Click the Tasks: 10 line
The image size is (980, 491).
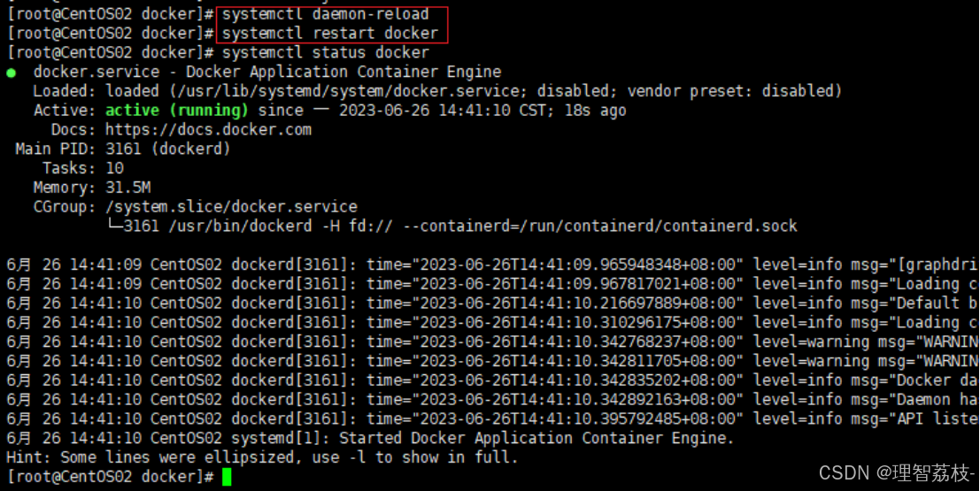point(83,168)
